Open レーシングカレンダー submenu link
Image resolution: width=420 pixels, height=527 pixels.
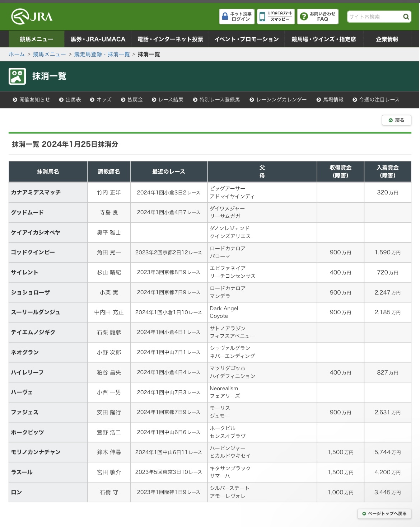(x=278, y=100)
